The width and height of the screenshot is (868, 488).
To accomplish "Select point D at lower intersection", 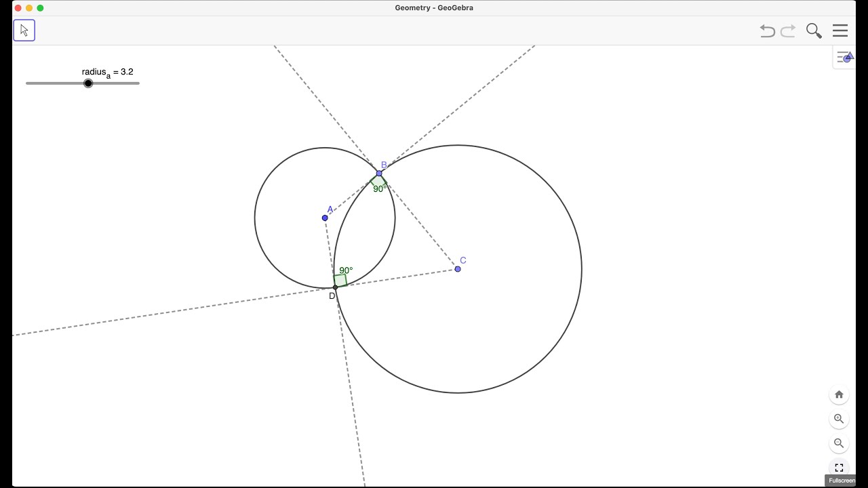I will click(335, 287).
